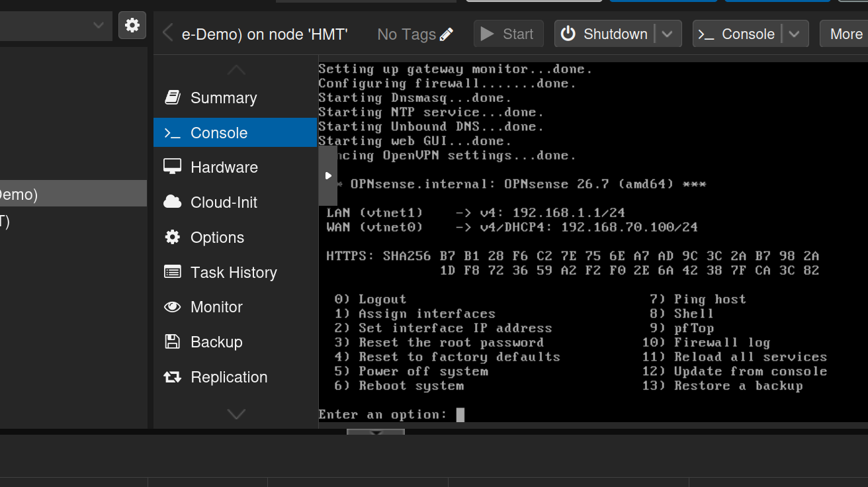Click the 'e-Demo) on node 'HMT'' title
868x487 pixels.
265,34
